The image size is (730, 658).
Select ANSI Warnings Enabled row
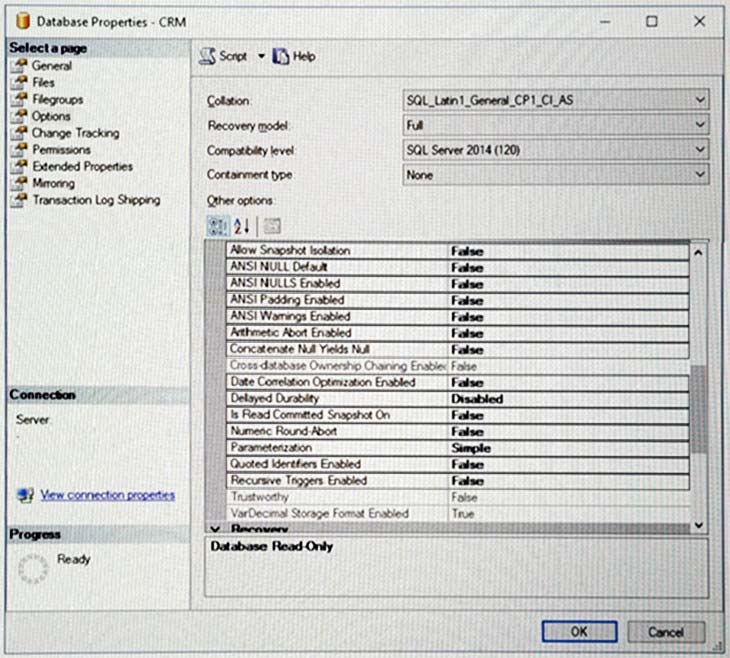pos(458,317)
